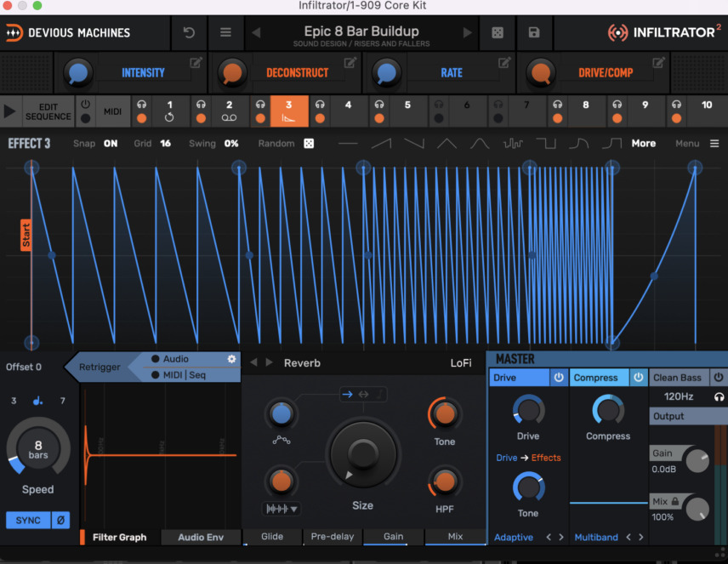Open the hamburger preset menu icon
This screenshot has height=564, width=728.
(x=225, y=32)
